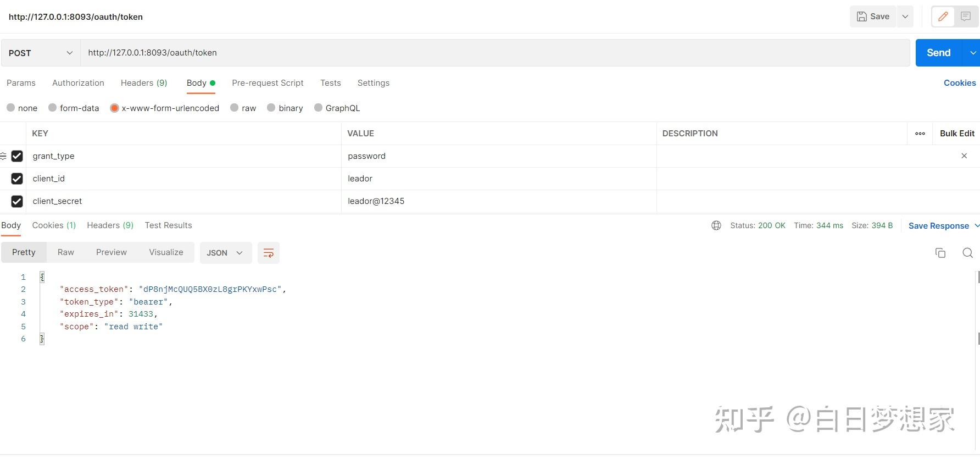Click the description cell for client_id
This screenshot has width=980, height=459.
click(818, 179)
